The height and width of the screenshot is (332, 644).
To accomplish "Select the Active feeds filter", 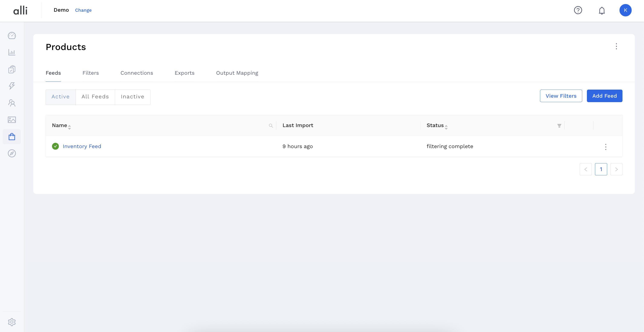I will (61, 97).
